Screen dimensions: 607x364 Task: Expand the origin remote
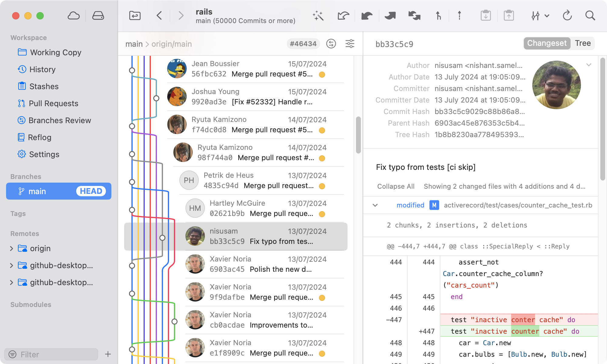click(11, 248)
